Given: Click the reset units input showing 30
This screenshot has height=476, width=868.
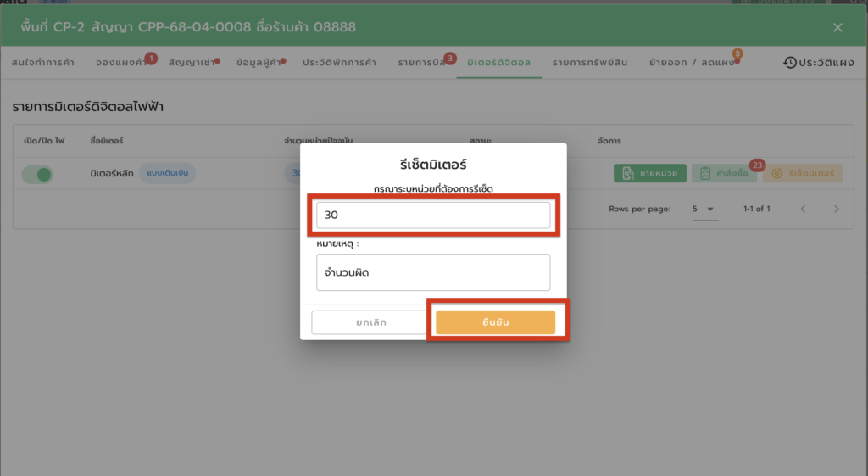Looking at the screenshot, I should coord(433,216).
